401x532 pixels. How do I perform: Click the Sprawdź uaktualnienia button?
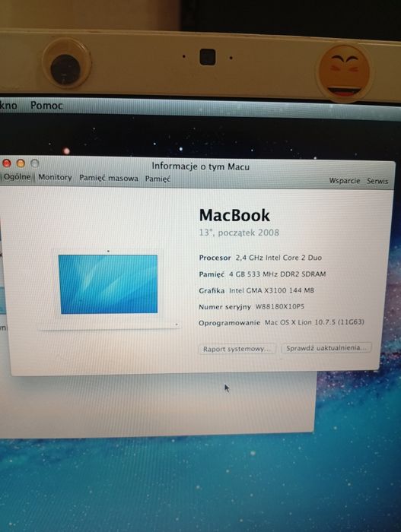click(326, 348)
